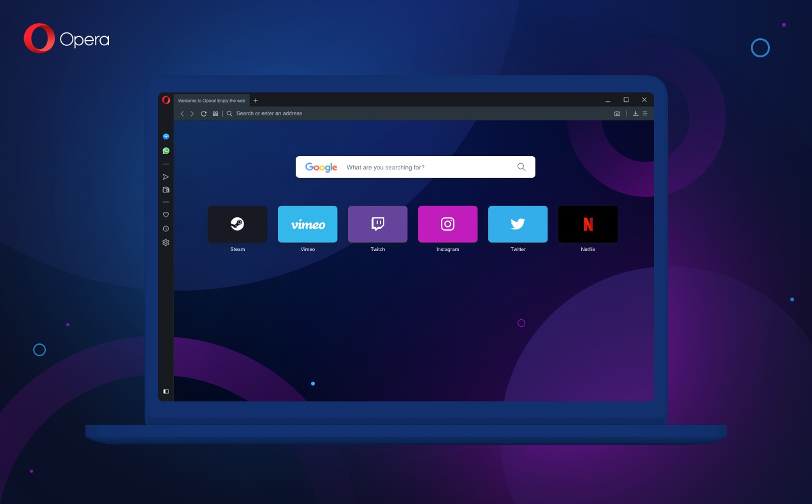Image resolution: width=812 pixels, height=504 pixels.
Task: Open Facebook Messenger in the sidebar
Action: pyautogui.click(x=166, y=136)
